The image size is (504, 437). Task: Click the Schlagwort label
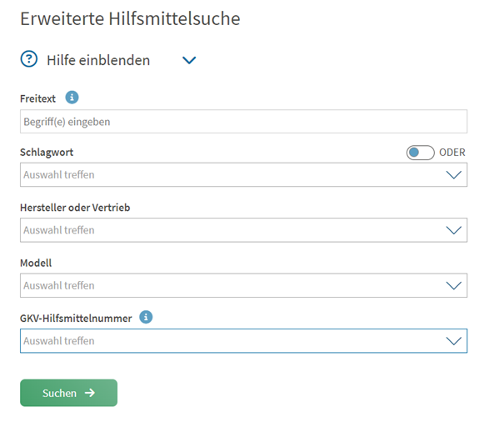[x=47, y=153]
